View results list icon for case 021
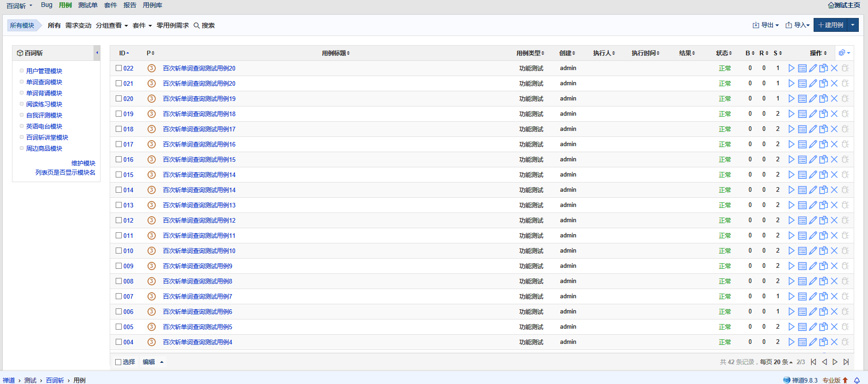 (x=802, y=83)
